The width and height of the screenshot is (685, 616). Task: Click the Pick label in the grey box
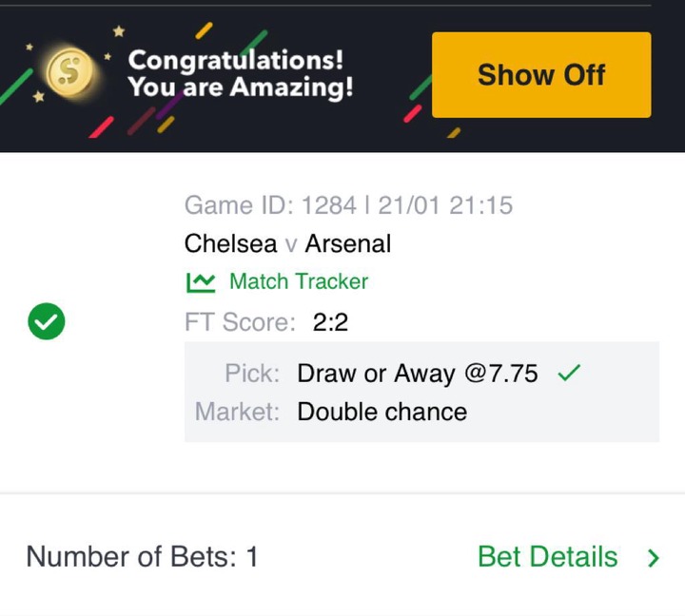(x=252, y=374)
